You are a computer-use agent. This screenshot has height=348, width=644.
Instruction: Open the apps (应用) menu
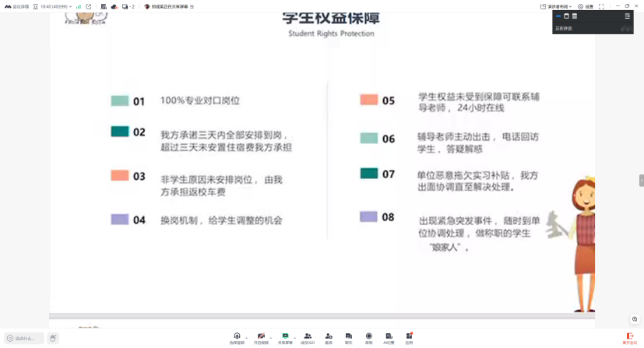(x=409, y=337)
